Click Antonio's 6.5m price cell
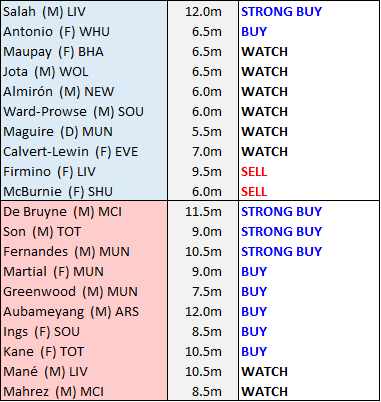 pyautogui.click(x=203, y=32)
